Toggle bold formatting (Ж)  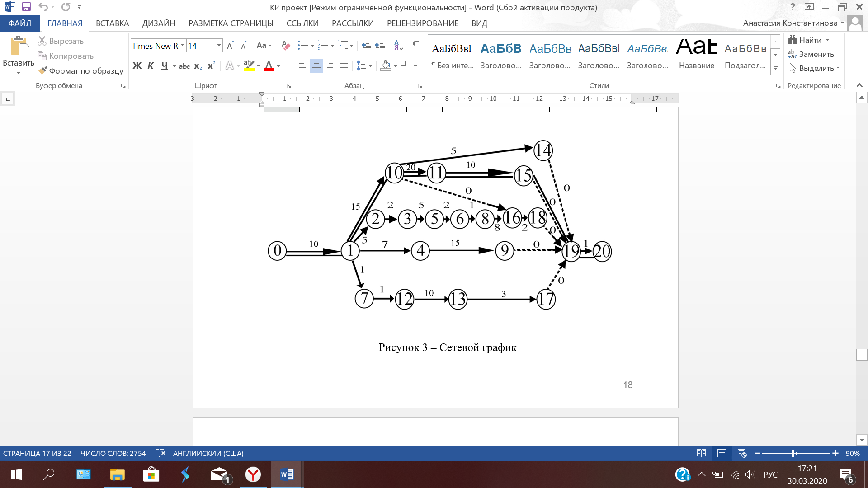click(137, 66)
